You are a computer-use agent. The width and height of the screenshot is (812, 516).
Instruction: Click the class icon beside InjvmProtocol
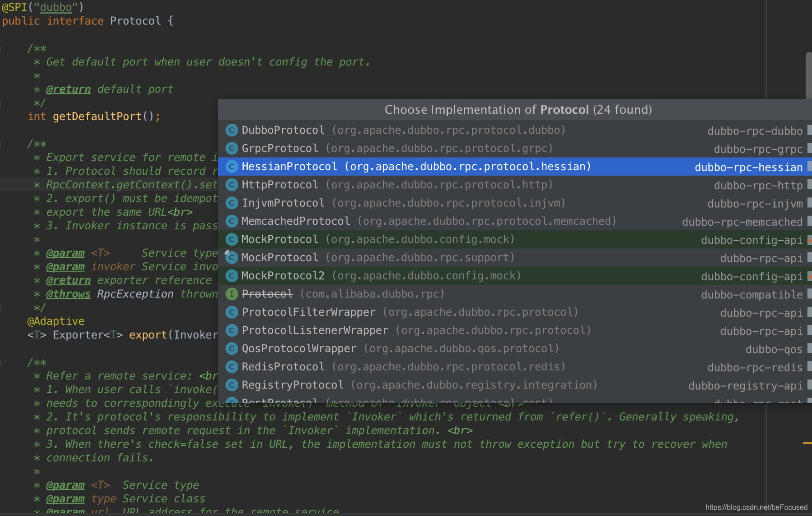point(232,203)
